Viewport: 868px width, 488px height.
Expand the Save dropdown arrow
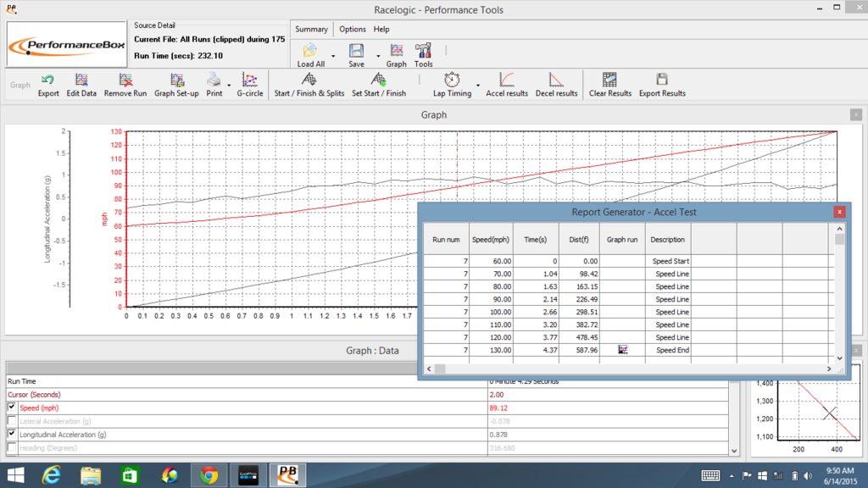coord(378,56)
